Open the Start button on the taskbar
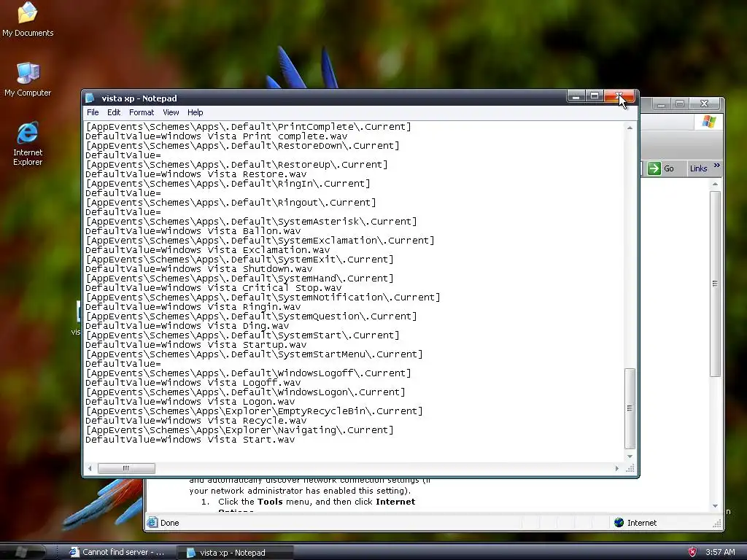The height and width of the screenshot is (560, 747). click(23, 551)
